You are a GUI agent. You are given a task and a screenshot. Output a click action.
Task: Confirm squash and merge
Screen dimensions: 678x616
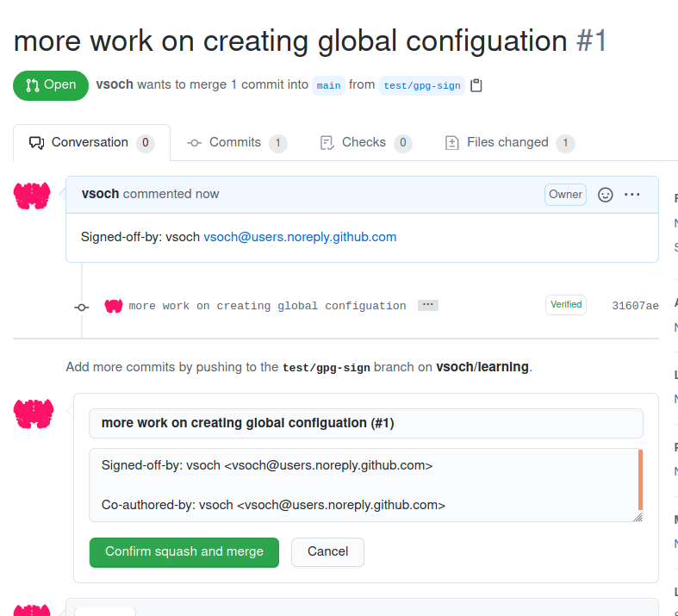click(184, 552)
